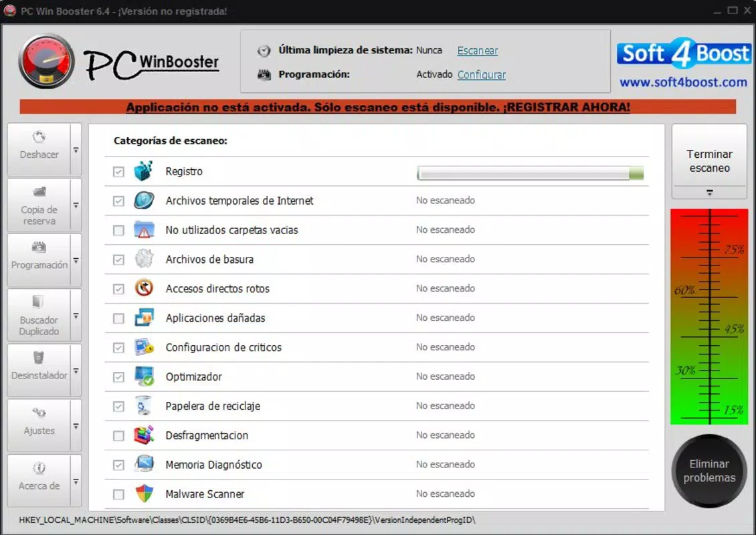The image size is (756, 535).
Task: Uncheck Archivos temporales de Internet checkbox
Action: (118, 201)
